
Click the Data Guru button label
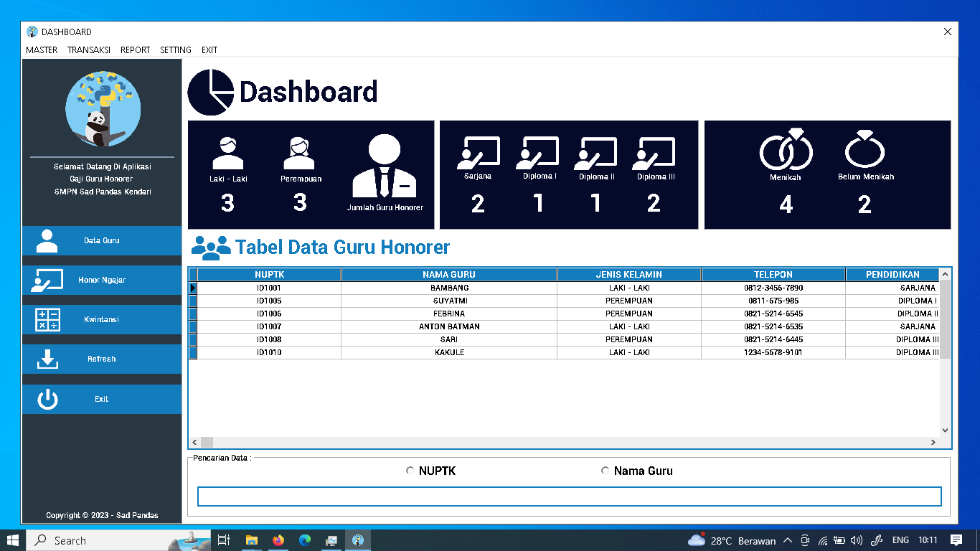100,241
